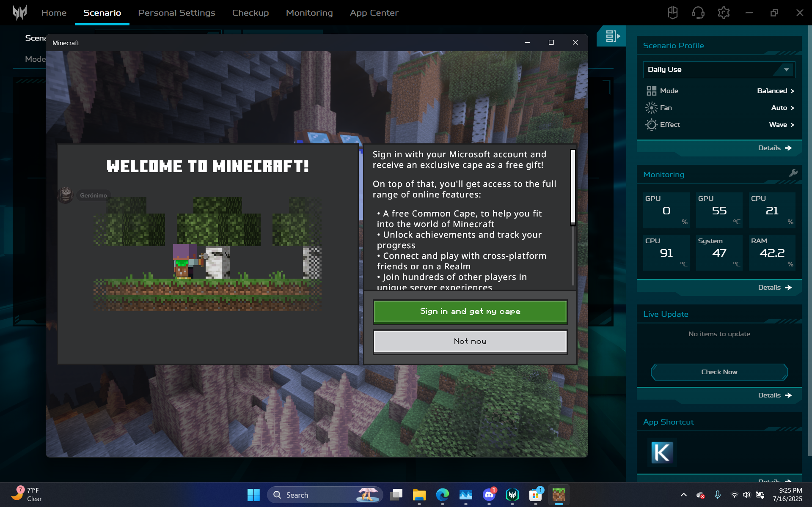
Task: Open the Daily Use profile dropdown
Action: pyautogui.click(x=719, y=70)
